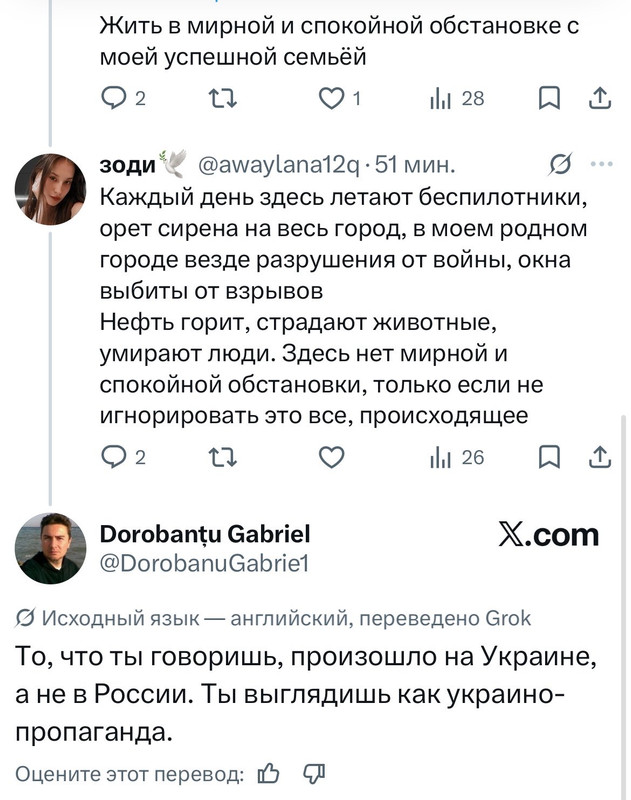Open the Grok translate icon on зоди's post
Image resolution: width=631 pixels, height=800 pixels.
tap(561, 164)
